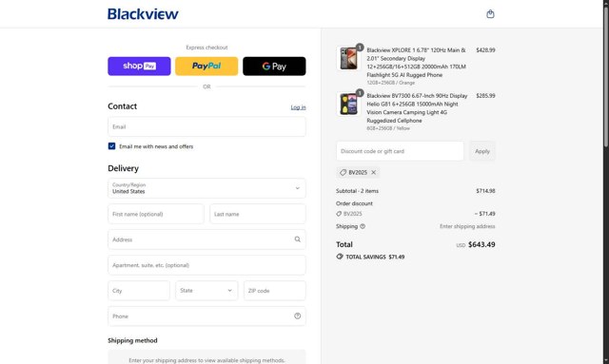Image resolution: width=609 pixels, height=364 pixels.
Task: Focus Apartment, suite, etc. field
Action: pos(206,265)
